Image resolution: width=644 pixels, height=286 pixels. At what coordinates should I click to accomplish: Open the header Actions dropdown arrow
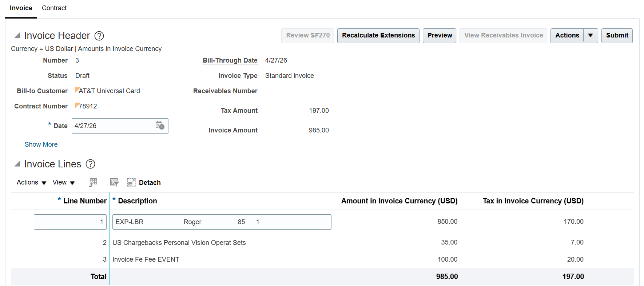[x=591, y=36]
